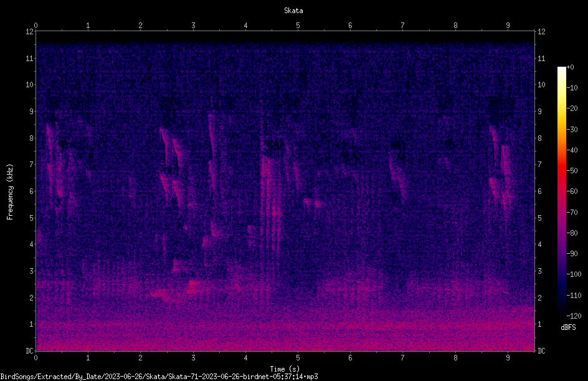Viewport: 588px width, 381px height.
Task: Click the '-50' value on the color scale
Action: point(572,171)
